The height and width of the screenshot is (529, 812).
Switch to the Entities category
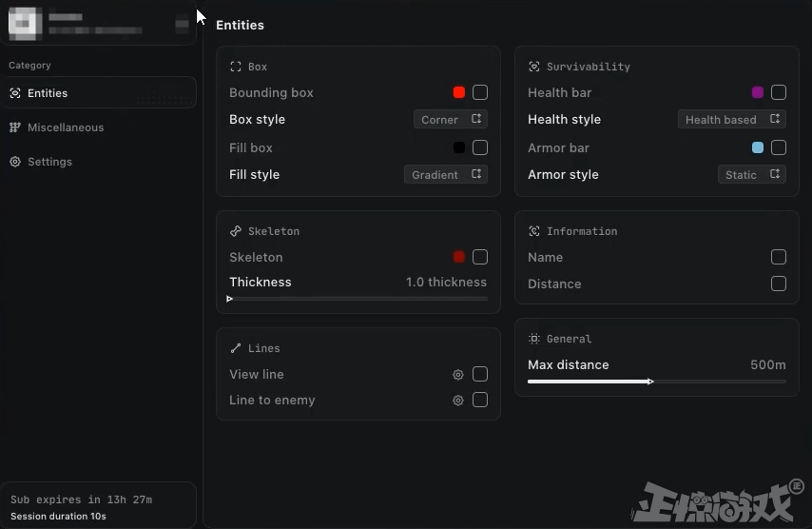coord(48,93)
